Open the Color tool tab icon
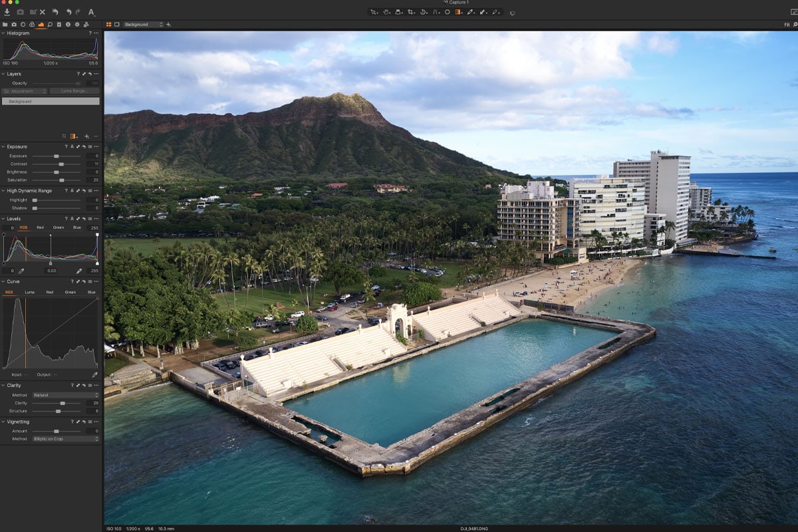The width and height of the screenshot is (798, 532). coord(32,25)
